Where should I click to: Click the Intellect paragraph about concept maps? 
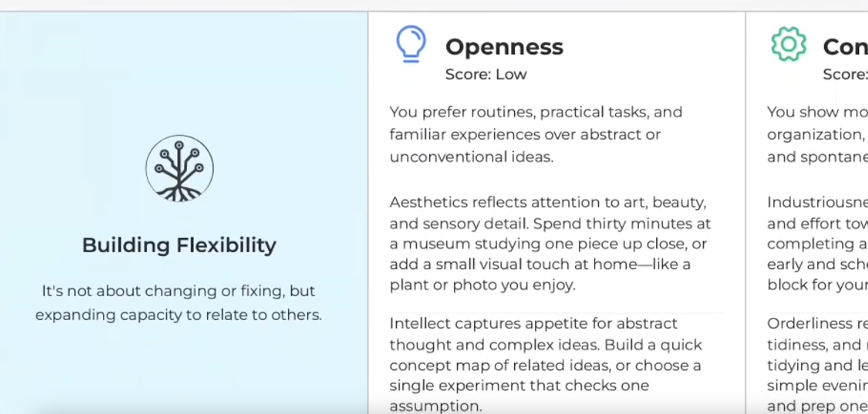pyautogui.click(x=546, y=365)
